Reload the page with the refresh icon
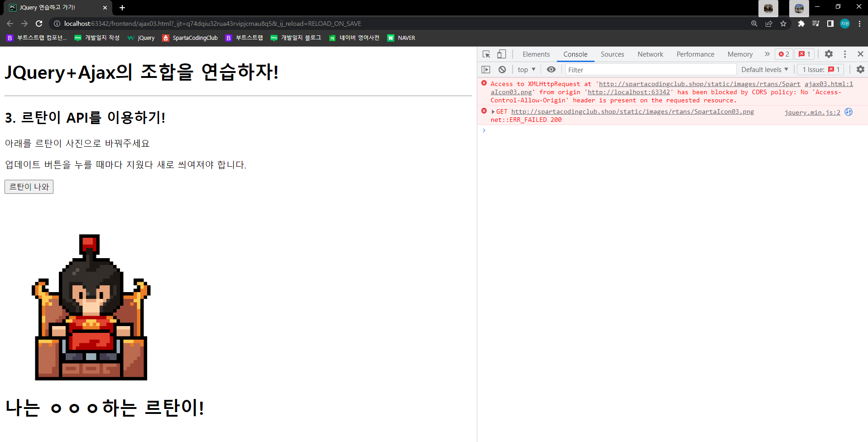 [x=39, y=24]
